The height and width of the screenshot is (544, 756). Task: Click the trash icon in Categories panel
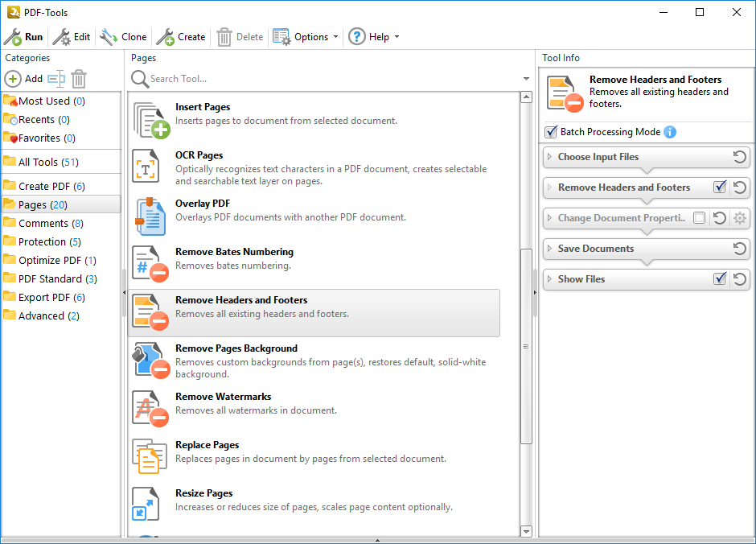click(79, 79)
